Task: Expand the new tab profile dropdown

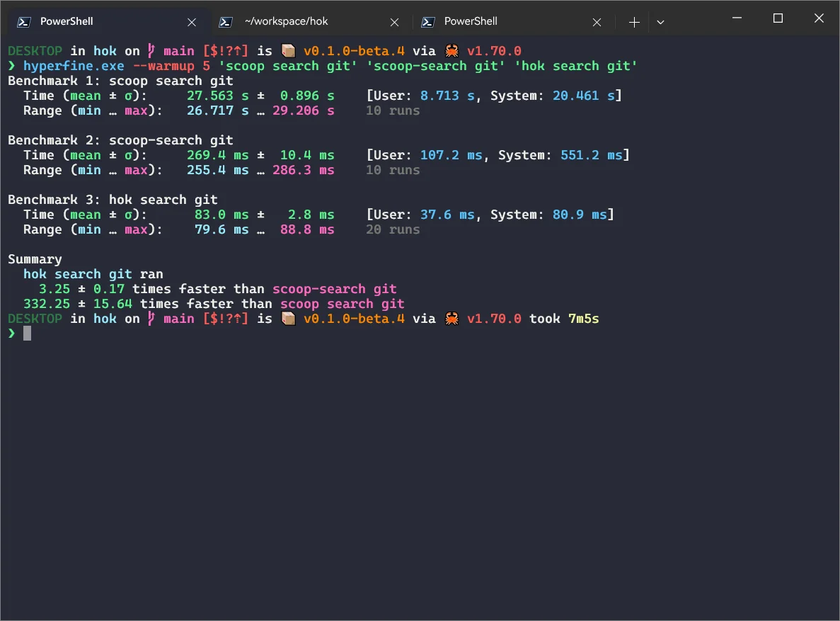Action: pos(660,22)
